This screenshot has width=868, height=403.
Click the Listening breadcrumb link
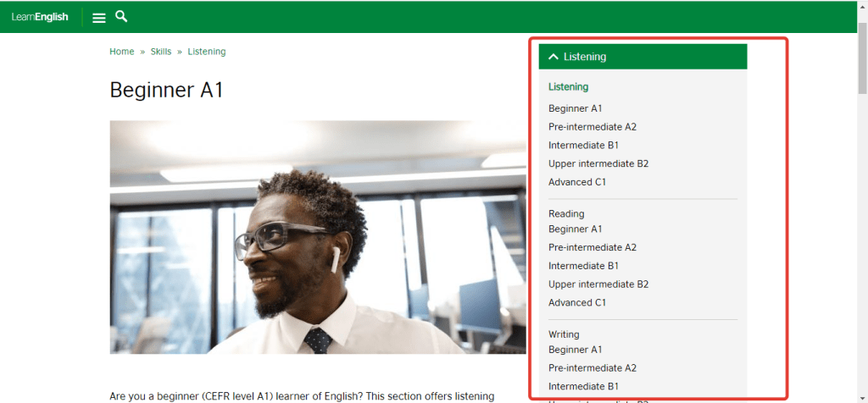pos(207,52)
